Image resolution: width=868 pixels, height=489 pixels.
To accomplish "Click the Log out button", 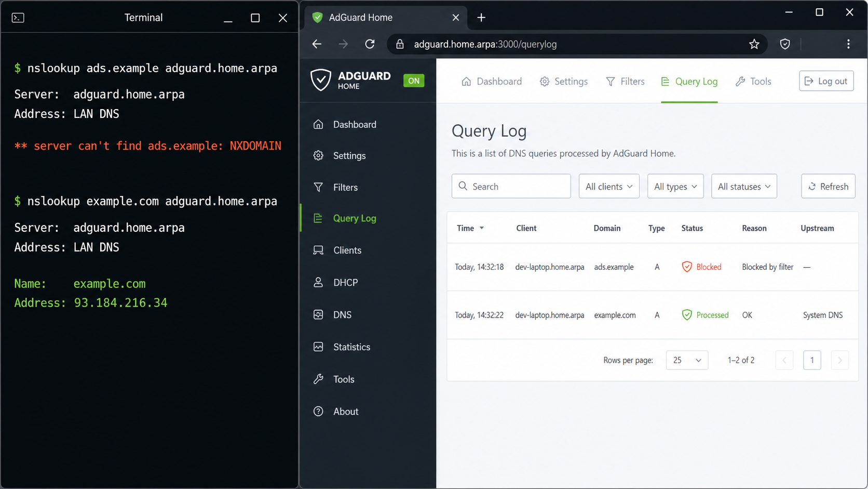I will coord(826,81).
